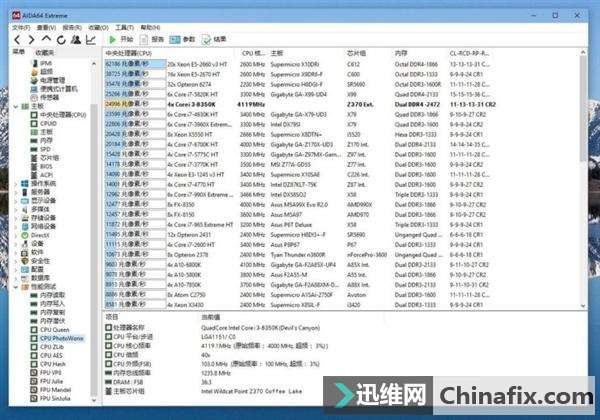Select the 20x Xeon E5-2660 v3 HT result row

(x=300, y=64)
